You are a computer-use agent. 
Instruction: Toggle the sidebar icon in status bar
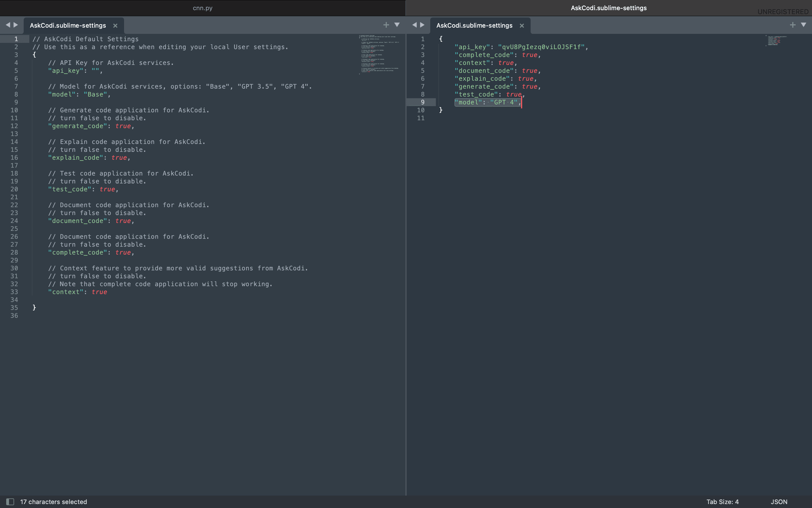pos(10,502)
